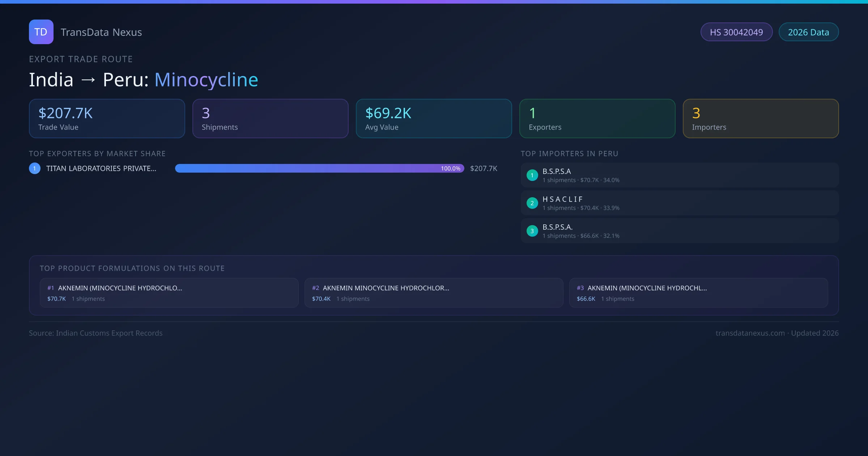Open TITAN LABORATORIES PRIVATE exporter entry
This screenshot has width=868, height=456.
[x=101, y=168]
